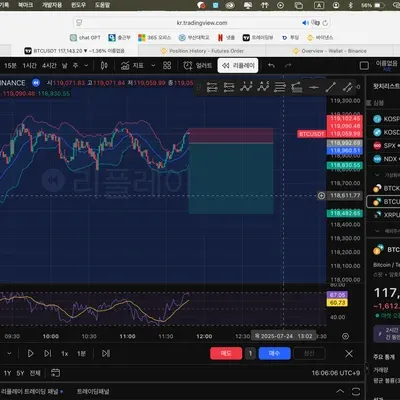Set the chart range to 1Y

click(x=7, y=373)
